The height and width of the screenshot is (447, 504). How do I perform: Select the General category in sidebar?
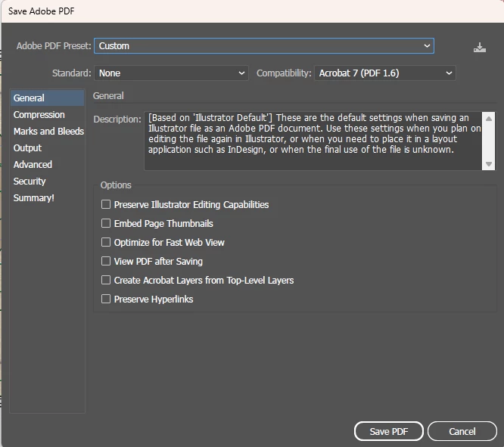coord(47,98)
